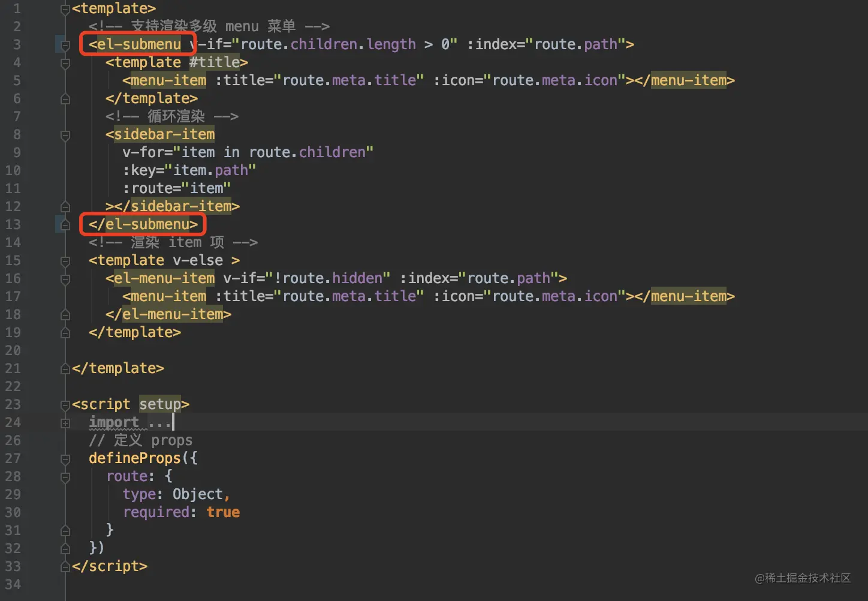
Task: Collapse the root template block at line 1
Action: pos(65,9)
